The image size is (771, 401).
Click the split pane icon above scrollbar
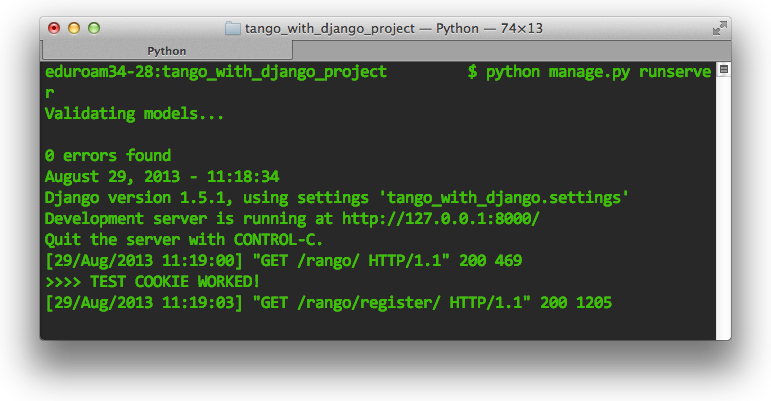coord(723,69)
